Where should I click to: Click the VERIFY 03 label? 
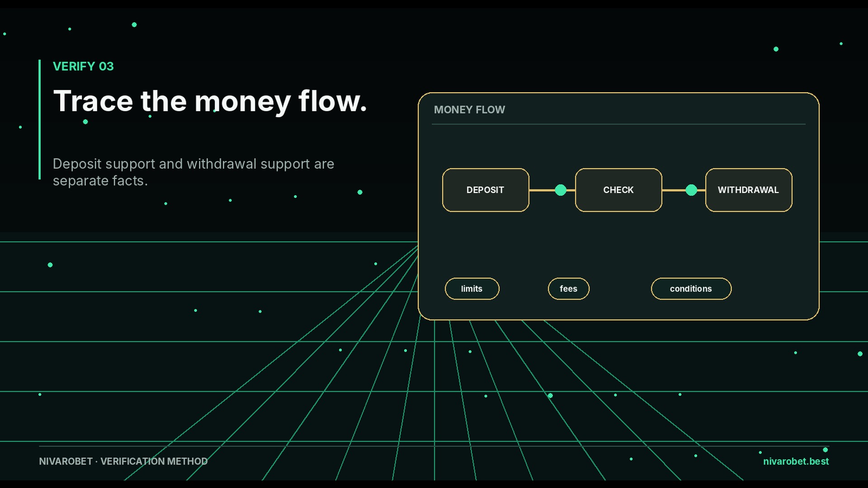point(83,66)
